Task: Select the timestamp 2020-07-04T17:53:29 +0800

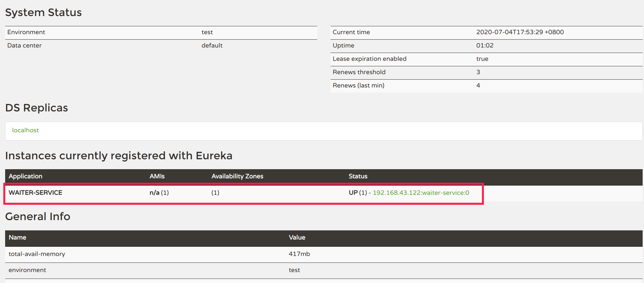Action: tap(520, 32)
